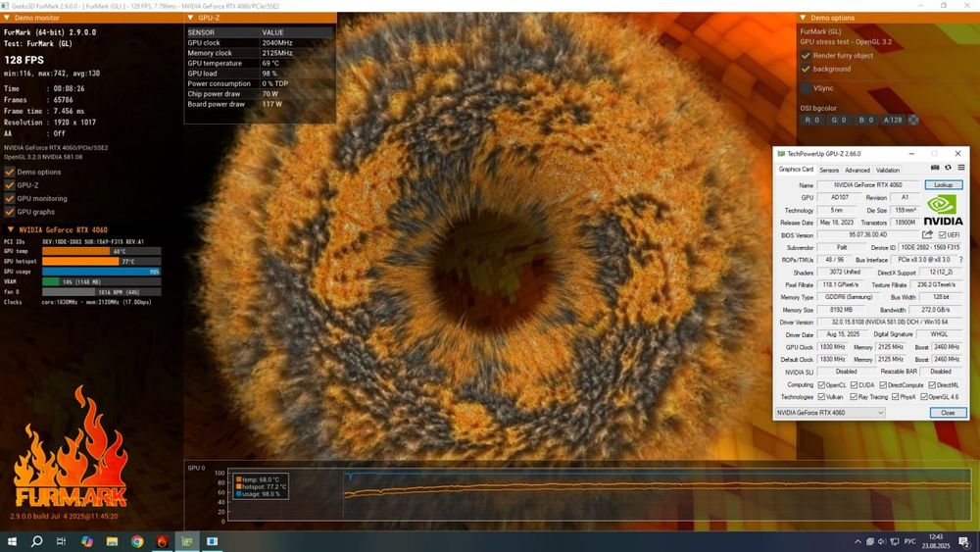Click the FurMark title bar app icon
This screenshot has height=552, width=980.
coord(5,6)
